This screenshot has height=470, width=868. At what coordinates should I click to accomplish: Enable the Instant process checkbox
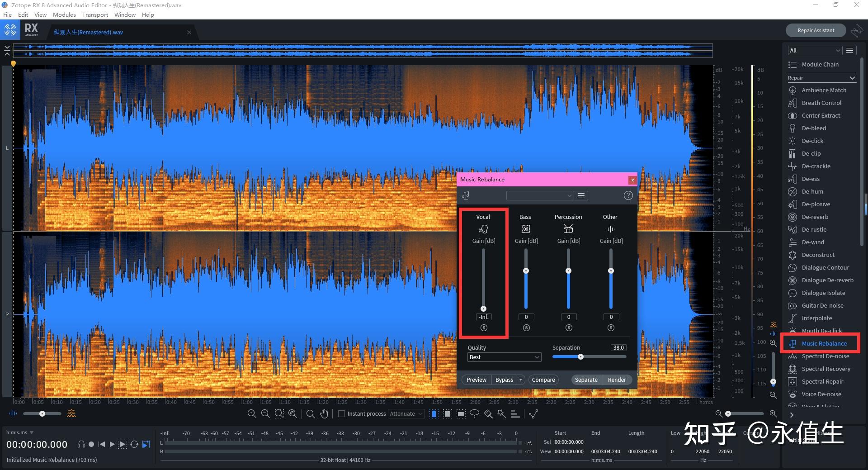point(342,414)
